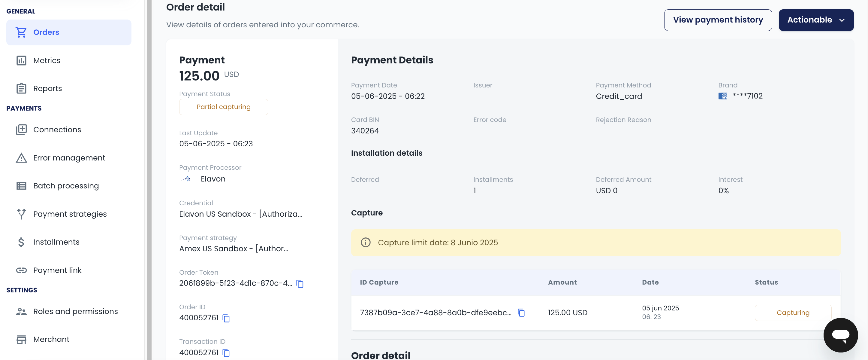868x360 pixels.
Task: Copy the Transaction ID number
Action: click(x=226, y=352)
